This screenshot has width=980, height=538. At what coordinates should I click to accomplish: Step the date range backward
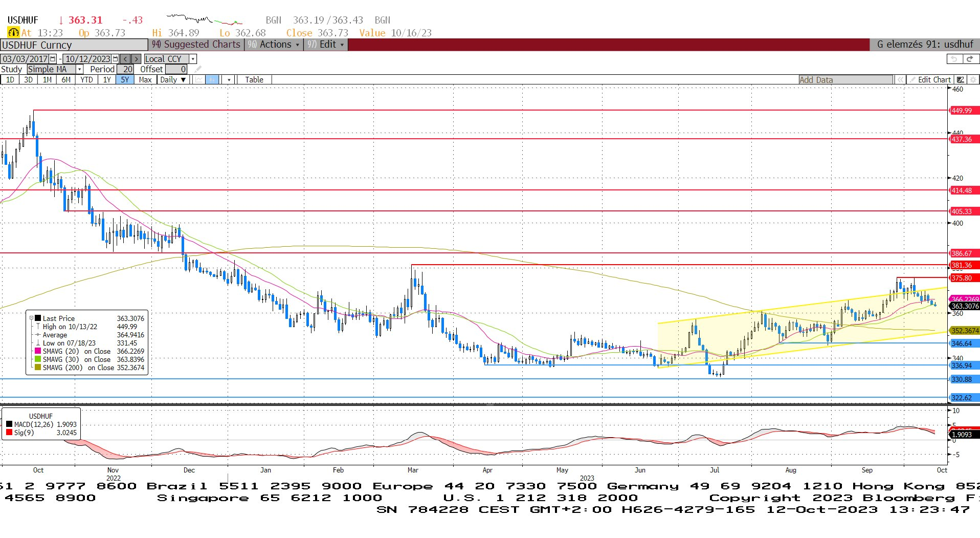click(x=125, y=59)
